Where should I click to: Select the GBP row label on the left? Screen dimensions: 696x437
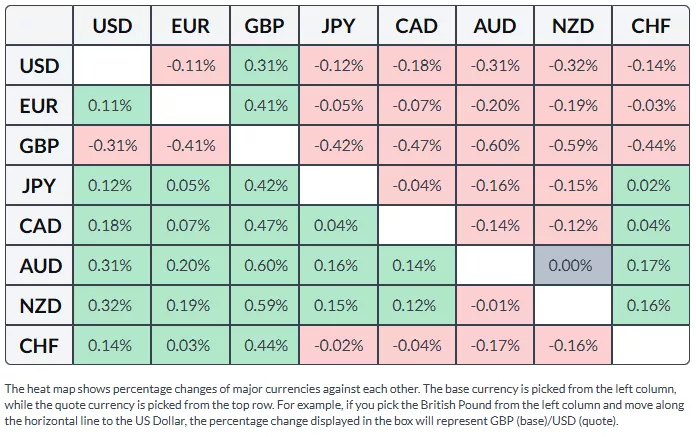40,146
